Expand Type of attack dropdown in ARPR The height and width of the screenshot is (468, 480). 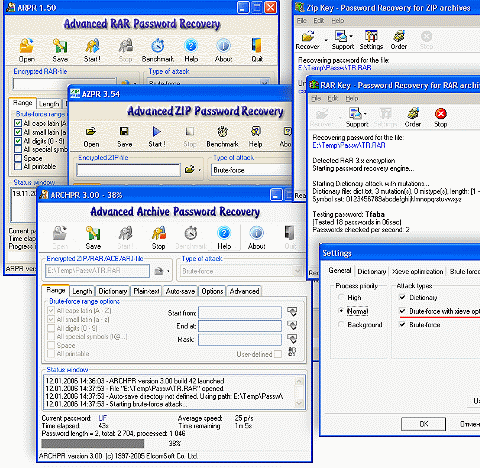[x=265, y=82]
